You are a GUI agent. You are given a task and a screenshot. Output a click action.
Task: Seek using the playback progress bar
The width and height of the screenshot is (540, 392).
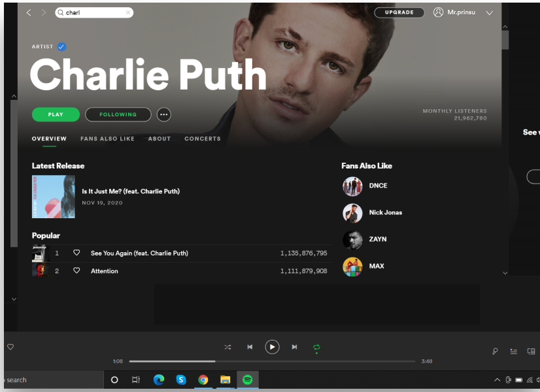(272, 361)
